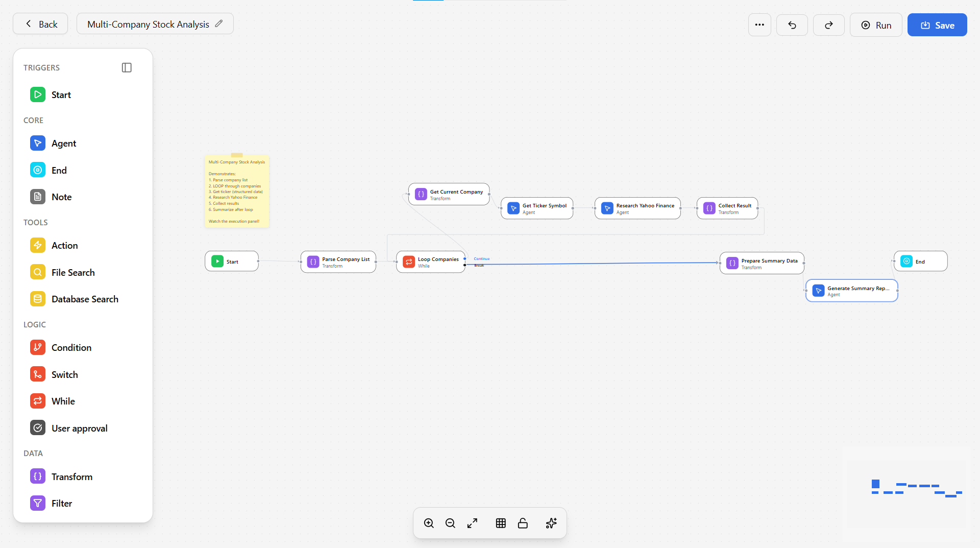Toggle the canvas lock icon
The height and width of the screenshot is (548, 980).
(x=523, y=523)
